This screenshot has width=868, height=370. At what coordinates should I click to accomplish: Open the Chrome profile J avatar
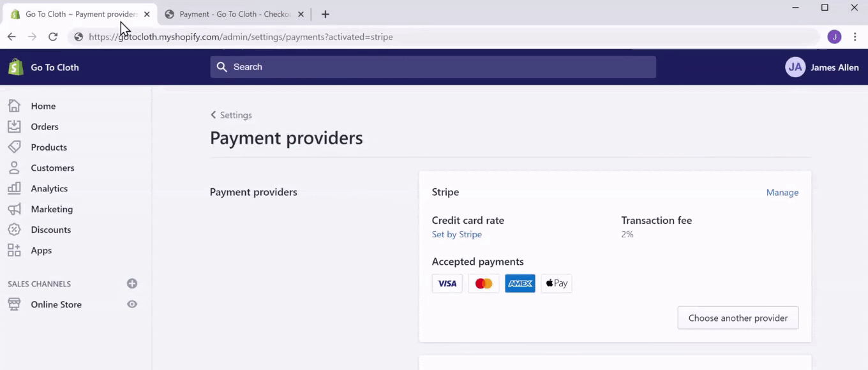click(x=834, y=37)
